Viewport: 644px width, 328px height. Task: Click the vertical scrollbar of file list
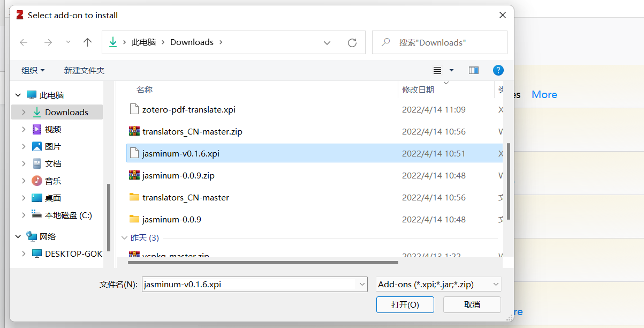click(508, 181)
